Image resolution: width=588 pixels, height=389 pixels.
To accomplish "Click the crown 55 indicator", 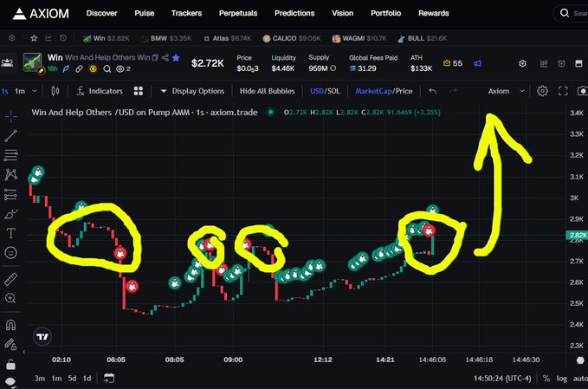I will coord(453,63).
